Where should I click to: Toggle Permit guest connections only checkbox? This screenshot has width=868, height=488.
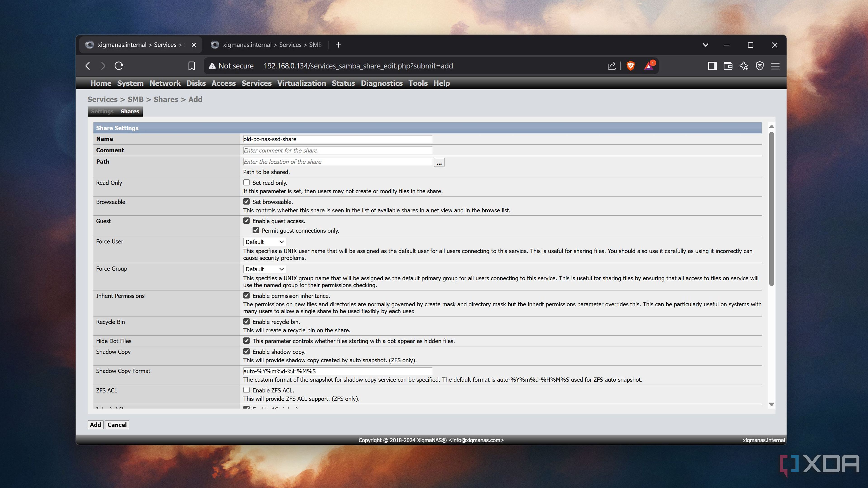pyautogui.click(x=256, y=230)
